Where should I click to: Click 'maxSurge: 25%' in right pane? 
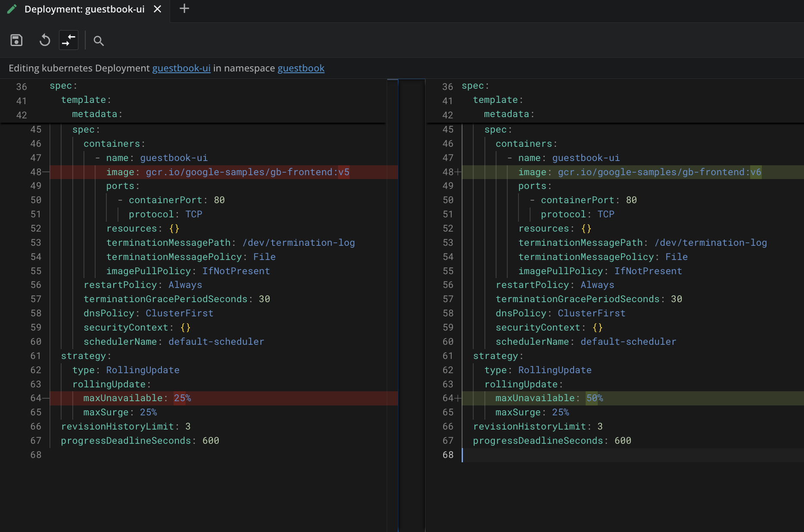point(532,412)
